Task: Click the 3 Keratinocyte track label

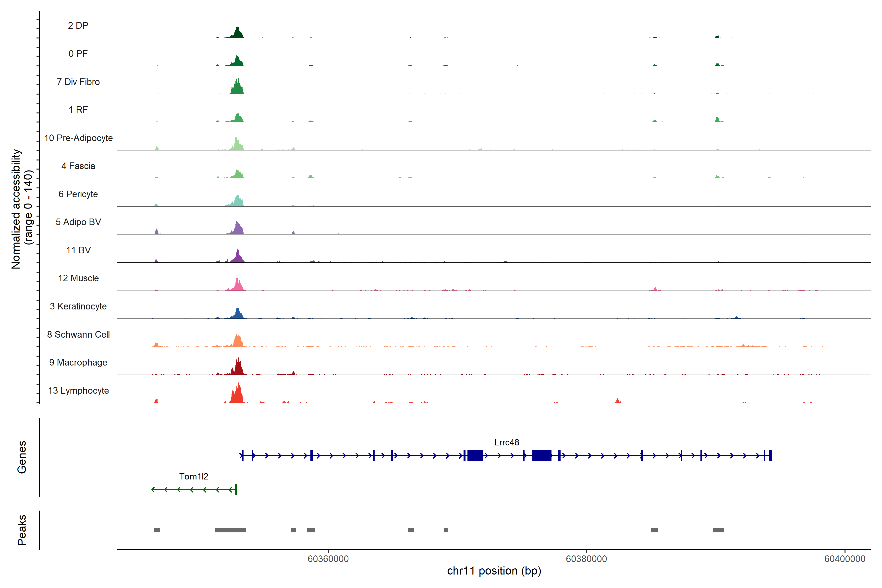Action: point(78,306)
